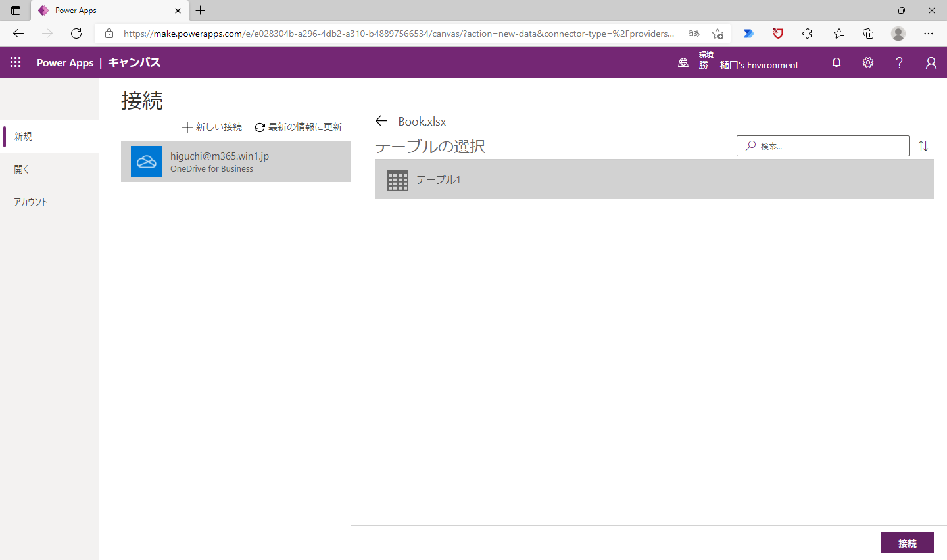Click the 検索 search field

pyautogui.click(x=823, y=146)
